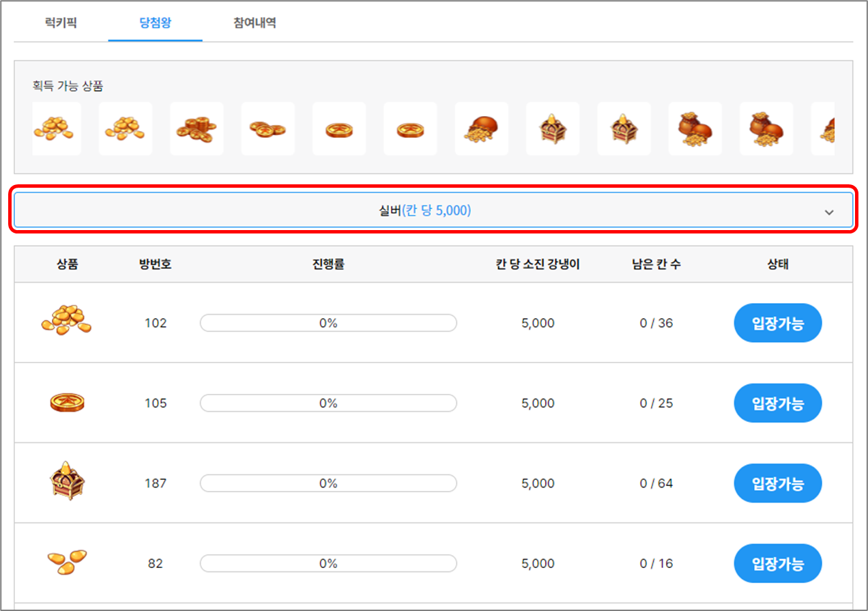Viewport: 868px width, 611px height.
Task: Join room 82 with 입장가능 button
Action: point(777,564)
